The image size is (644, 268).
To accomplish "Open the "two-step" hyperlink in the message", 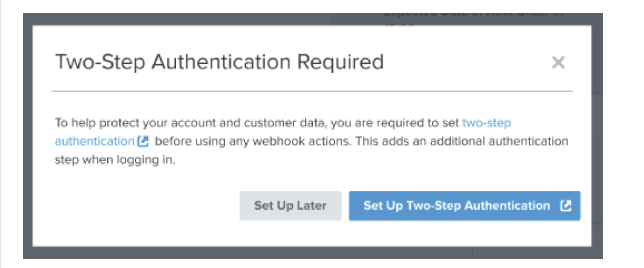I will point(486,123).
